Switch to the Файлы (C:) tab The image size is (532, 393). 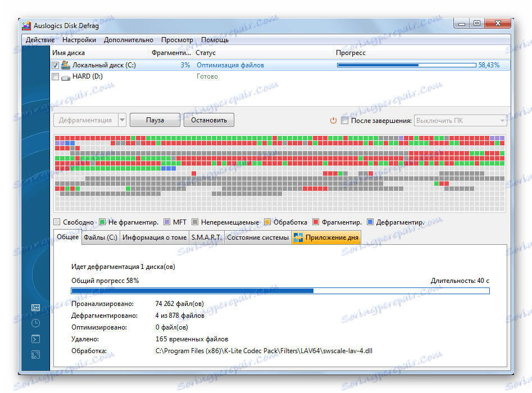click(101, 237)
